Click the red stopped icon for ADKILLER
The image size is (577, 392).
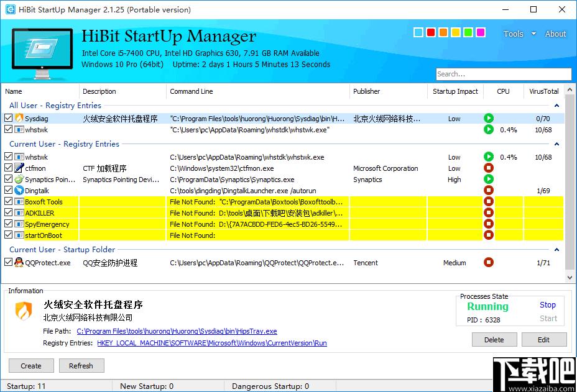[488, 212]
